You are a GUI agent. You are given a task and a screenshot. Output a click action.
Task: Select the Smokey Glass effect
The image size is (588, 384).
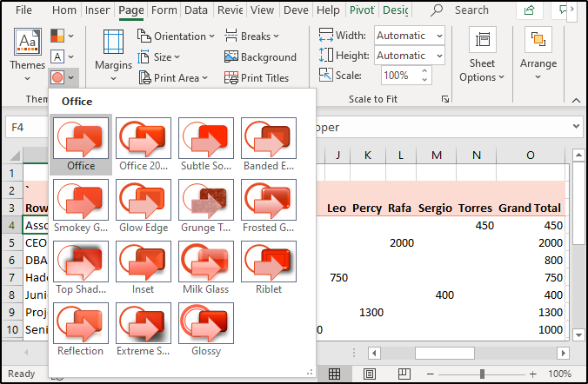(x=81, y=207)
